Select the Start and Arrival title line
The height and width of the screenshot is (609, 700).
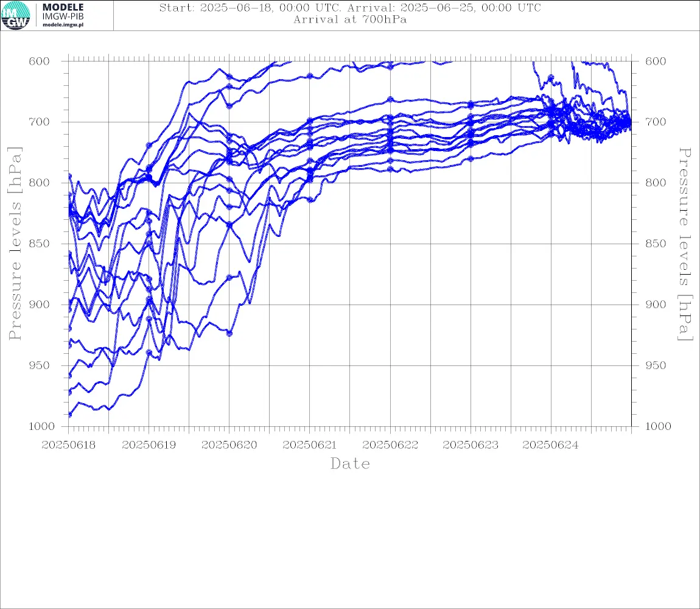pos(350,8)
